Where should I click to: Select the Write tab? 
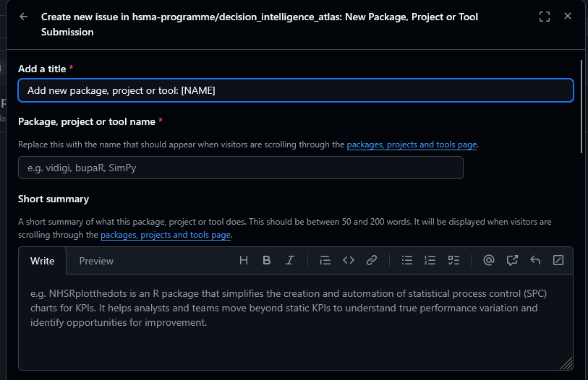coord(43,261)
